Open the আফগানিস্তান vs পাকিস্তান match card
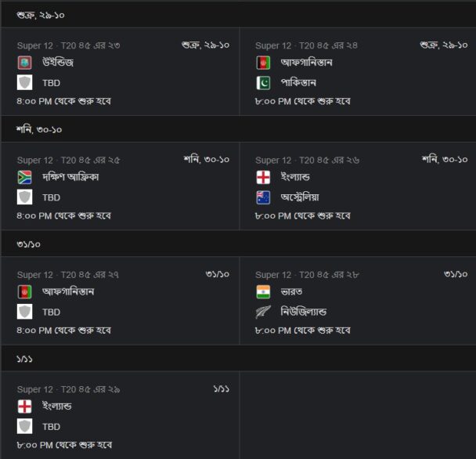Image resolution: width=476 pixels, height=459 pixels. (358, 72)
